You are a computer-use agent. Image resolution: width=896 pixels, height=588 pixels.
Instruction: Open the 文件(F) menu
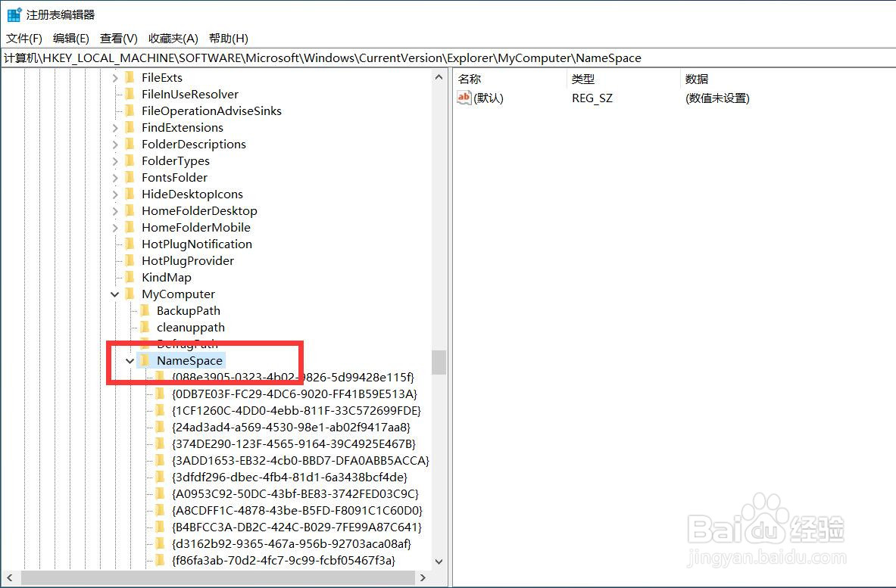(24, 39)
